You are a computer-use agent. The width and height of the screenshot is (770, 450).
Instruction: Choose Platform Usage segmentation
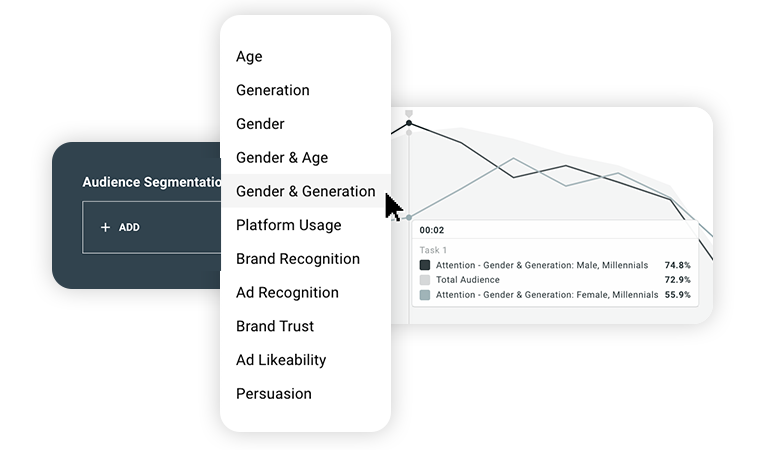pos(288,225)
